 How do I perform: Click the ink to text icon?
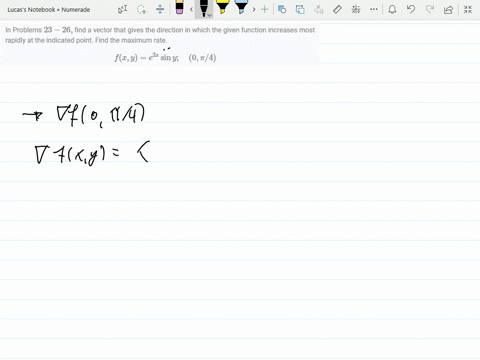(319, 9)
